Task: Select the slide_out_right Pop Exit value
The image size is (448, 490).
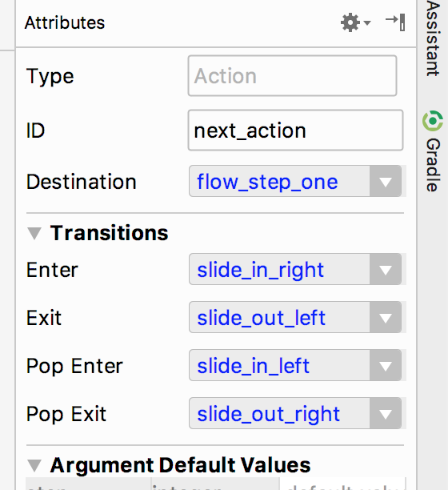Action: coord(268,415)
